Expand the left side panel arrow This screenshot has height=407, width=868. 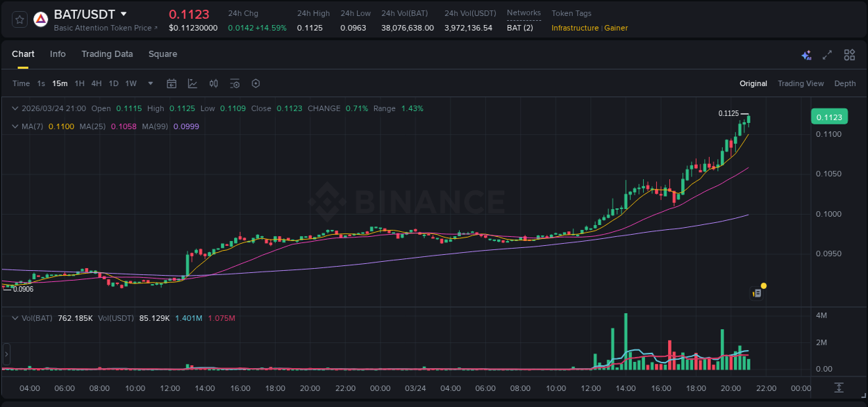6,354
